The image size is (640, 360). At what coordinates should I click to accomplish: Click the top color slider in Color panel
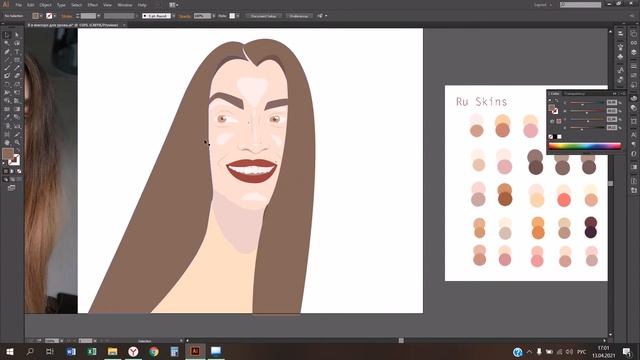coord(587,102)
